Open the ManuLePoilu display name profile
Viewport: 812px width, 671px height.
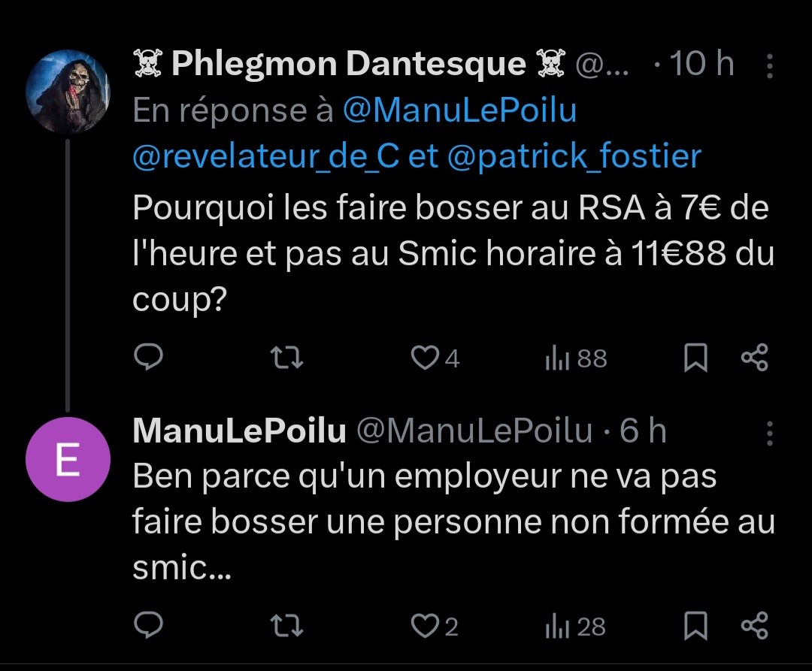point(239,431)
